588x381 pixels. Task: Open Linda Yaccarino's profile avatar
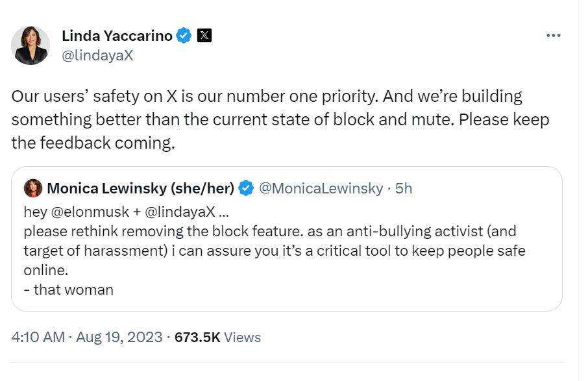point(31,45)
